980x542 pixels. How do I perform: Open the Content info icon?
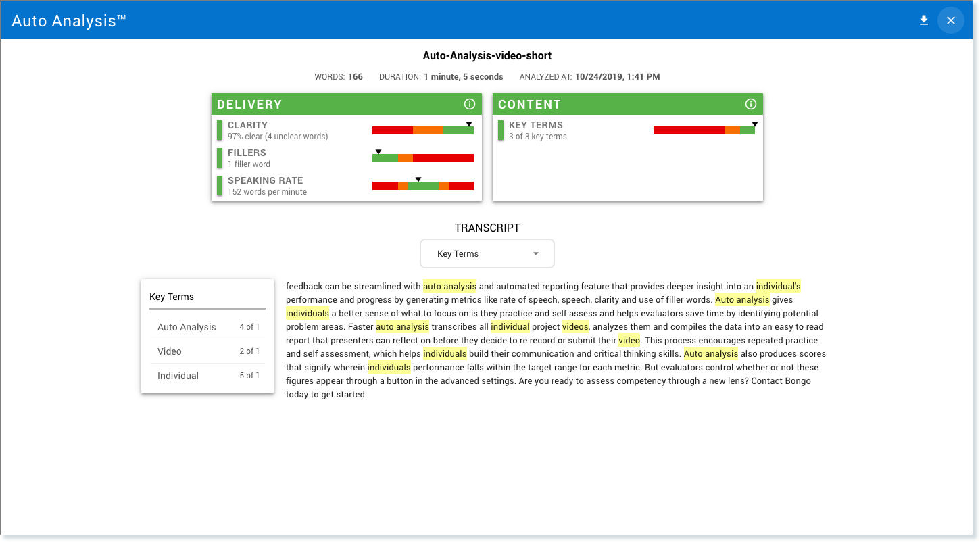(x=750, y=104)
